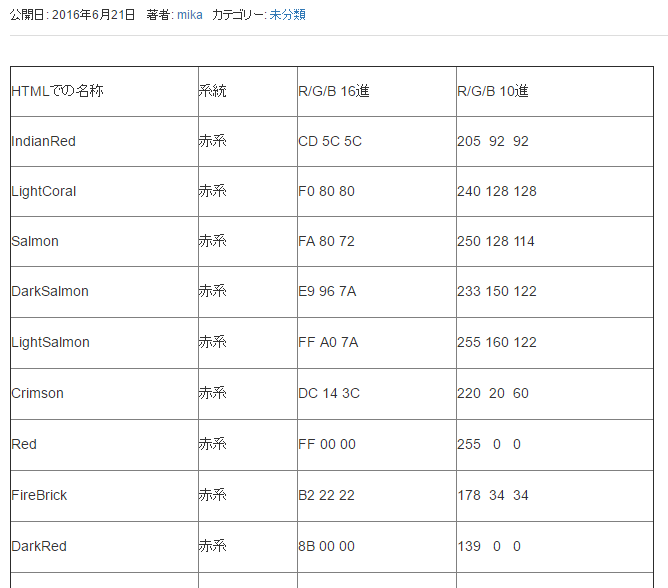Click hex value 8B 00 00
Image resolution: width=668 pixels, height=588 pixels.
point(326,546)
